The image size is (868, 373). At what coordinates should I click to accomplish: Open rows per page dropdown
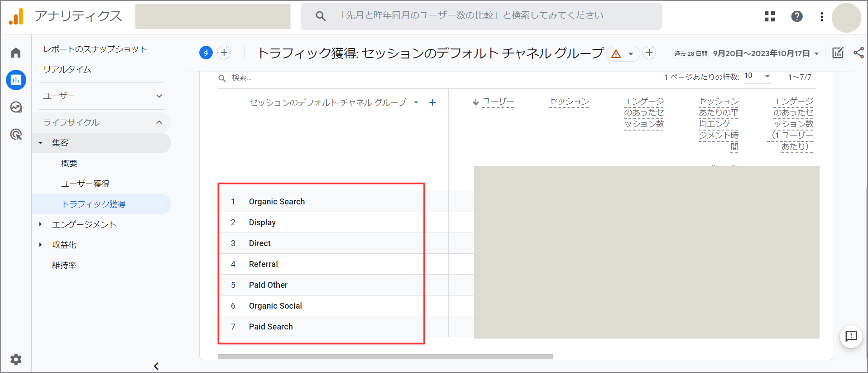point(757,76)
